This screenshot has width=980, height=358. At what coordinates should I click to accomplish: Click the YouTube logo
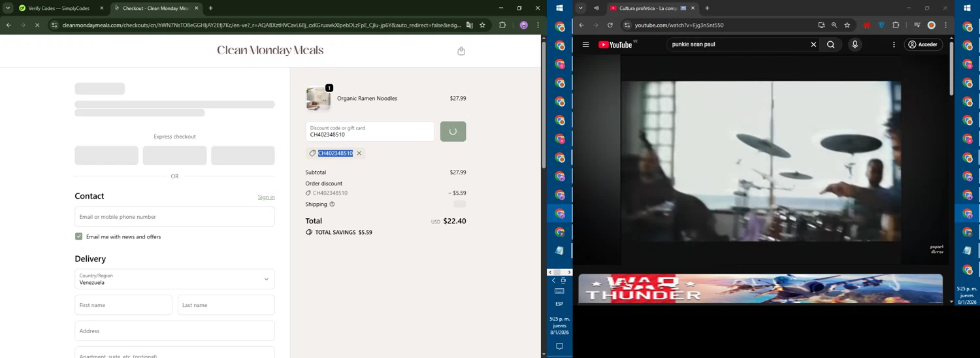click(615, 45)
